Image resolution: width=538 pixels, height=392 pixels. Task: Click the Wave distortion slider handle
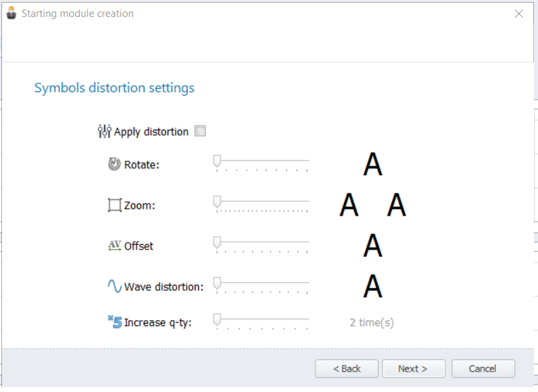pos(217,283)
